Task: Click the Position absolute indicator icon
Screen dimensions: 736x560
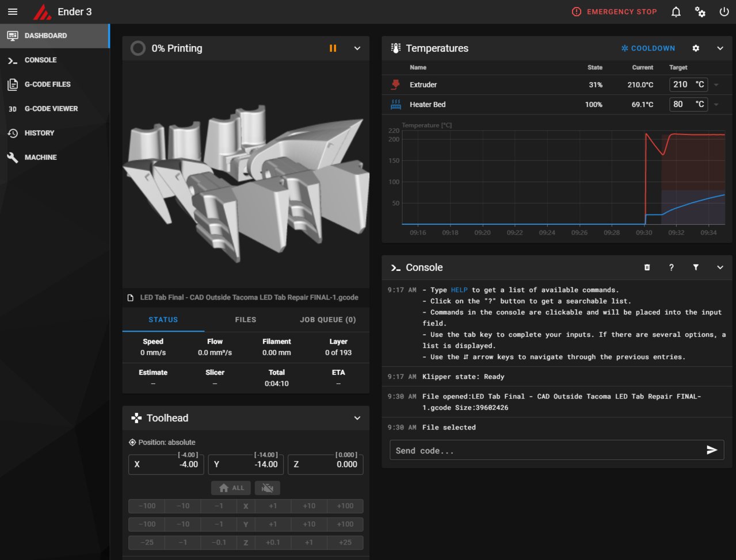Action: click(132, 442)
